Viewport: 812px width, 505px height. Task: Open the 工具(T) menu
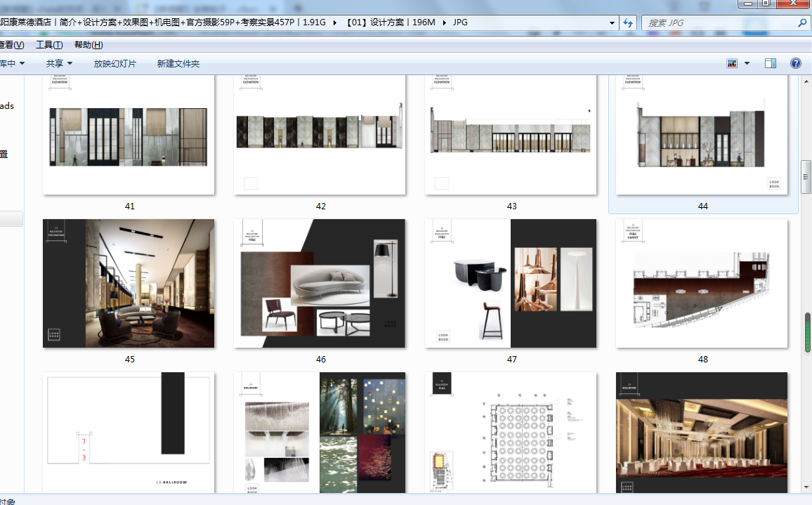coord(49,45)
